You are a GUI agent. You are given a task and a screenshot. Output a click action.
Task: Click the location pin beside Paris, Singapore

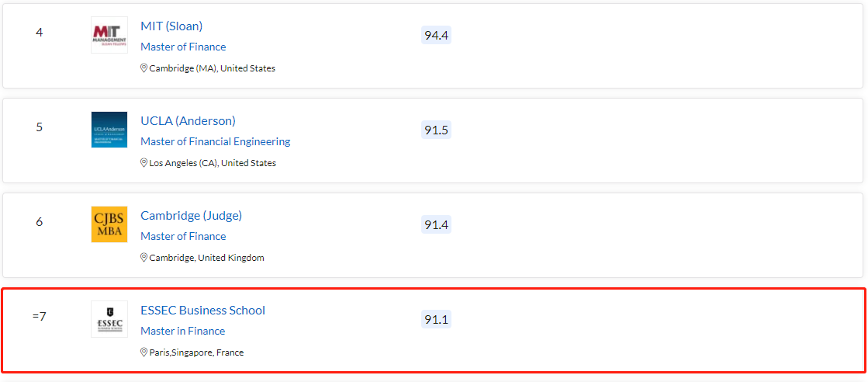tap(144, 352)
